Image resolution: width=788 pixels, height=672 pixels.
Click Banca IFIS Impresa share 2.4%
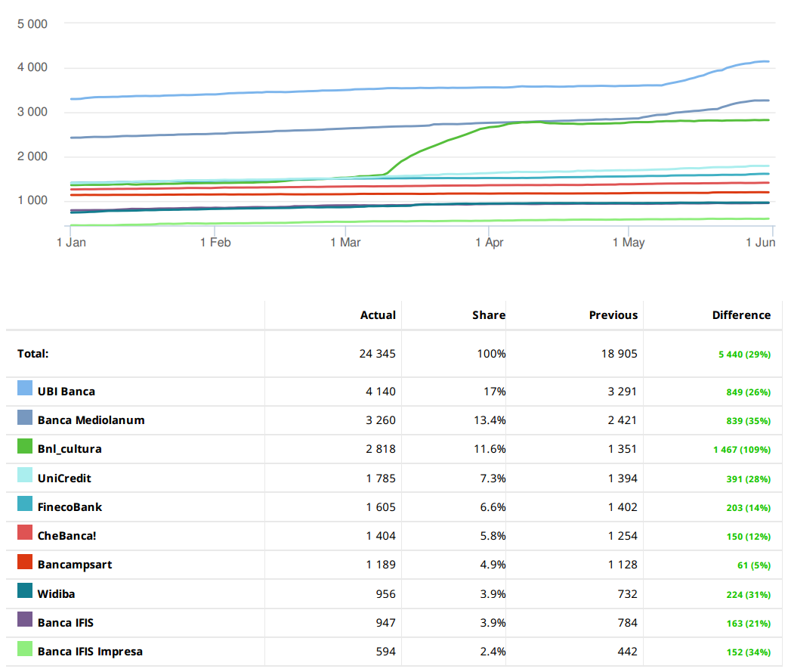(x=493, y=652)
